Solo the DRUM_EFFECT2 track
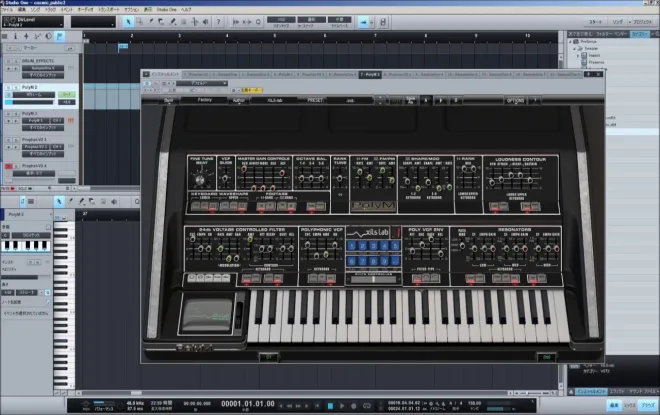 pos(16,61)
